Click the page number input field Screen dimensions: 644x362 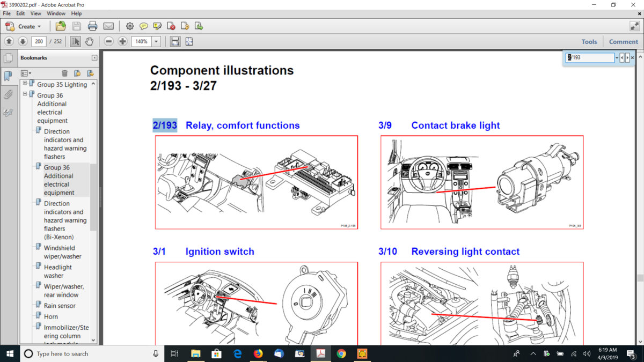39,41
